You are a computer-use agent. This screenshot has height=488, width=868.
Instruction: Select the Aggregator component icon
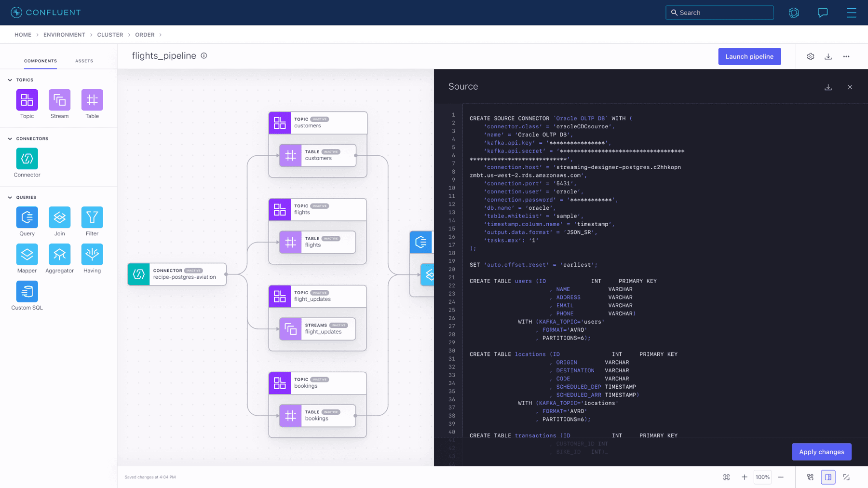click(x=59, y=254)
